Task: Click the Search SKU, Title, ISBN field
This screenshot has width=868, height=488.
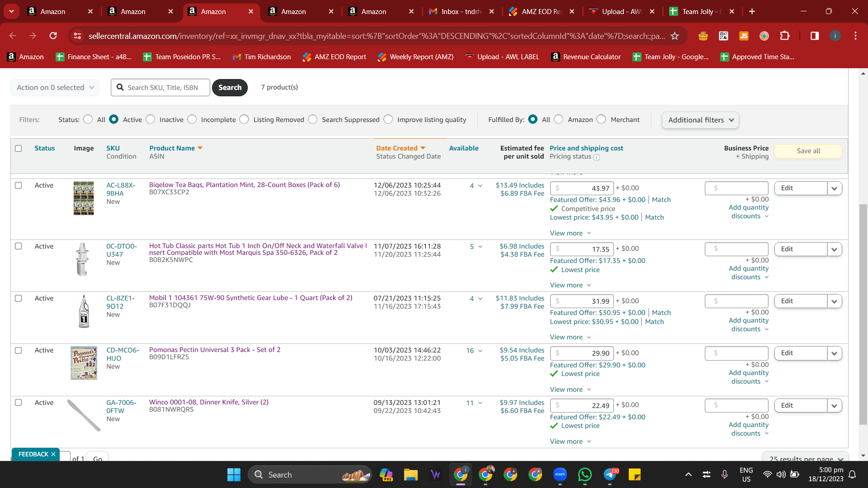Action: point(160,88)
